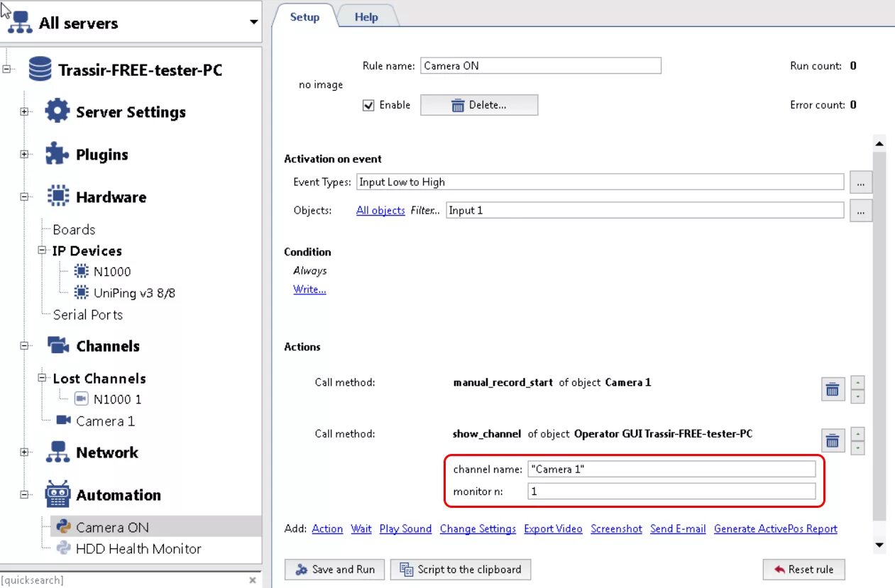
Task: Collapse the Lost Channels branch
Action: pos(42,378)
